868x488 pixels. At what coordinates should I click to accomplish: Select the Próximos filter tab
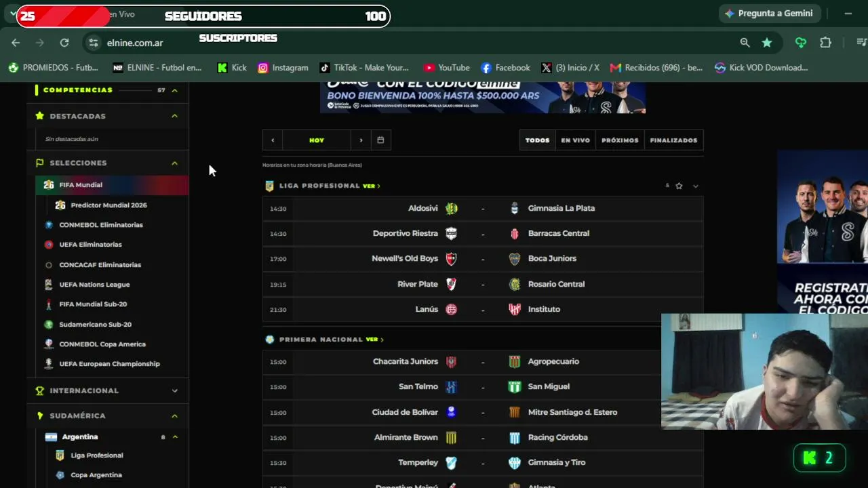click(620, 140)
